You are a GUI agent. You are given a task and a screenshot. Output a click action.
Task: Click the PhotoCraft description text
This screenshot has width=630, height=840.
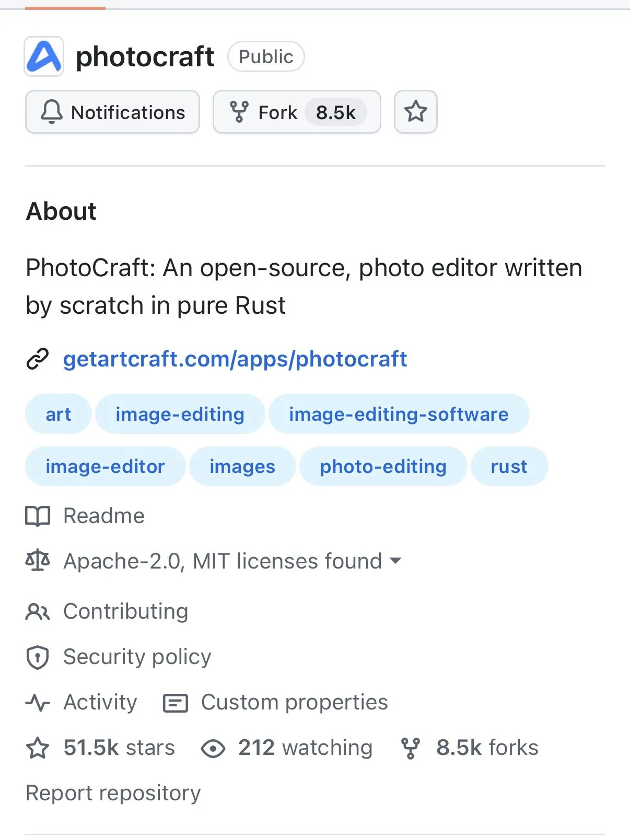[304, 287]
